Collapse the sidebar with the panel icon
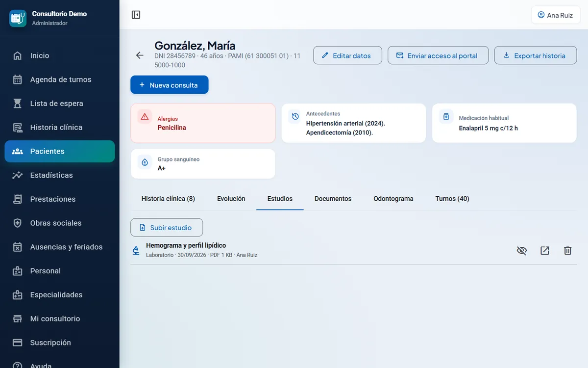Viewport: 588px width, 368px height. [136, 15]
